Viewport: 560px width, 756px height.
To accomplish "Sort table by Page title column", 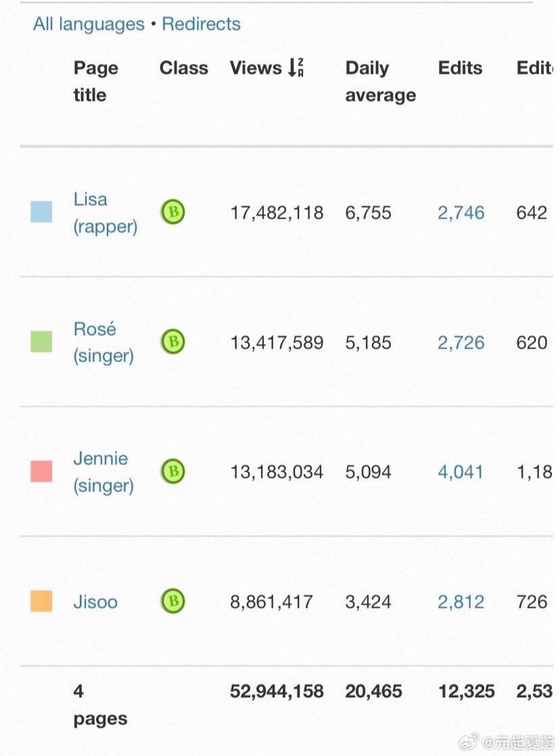I will (95, 81).
